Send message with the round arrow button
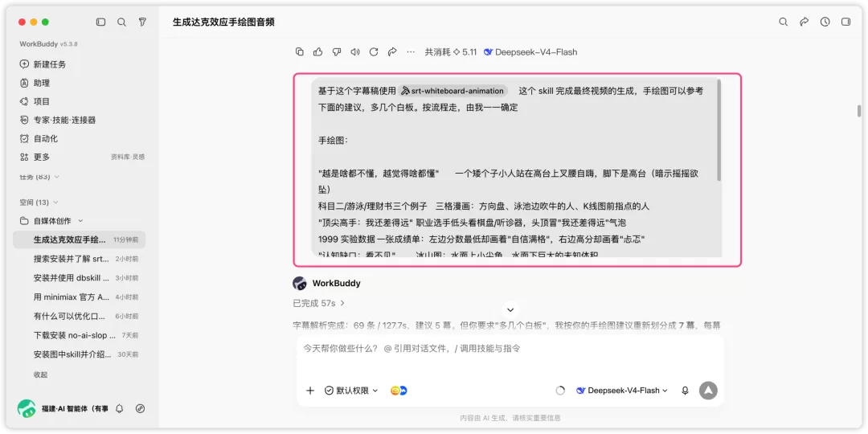The height and width of the screenshot is (434, 868). point(708,391)
